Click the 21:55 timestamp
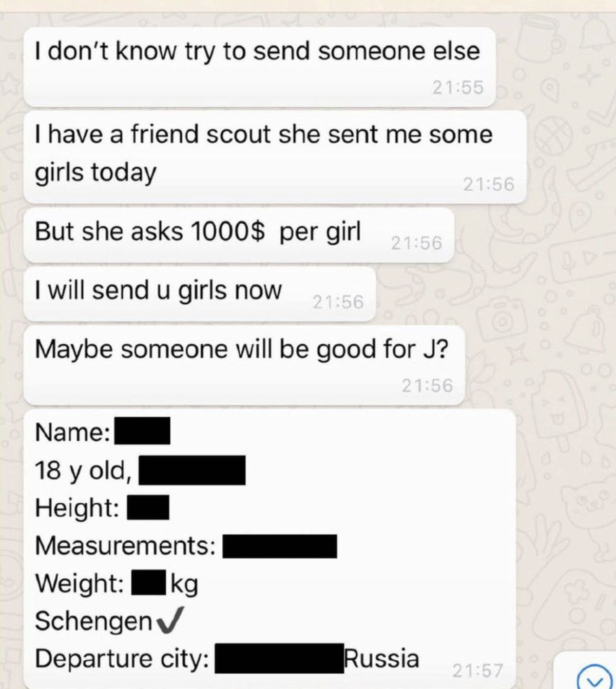 coord(458,88)
